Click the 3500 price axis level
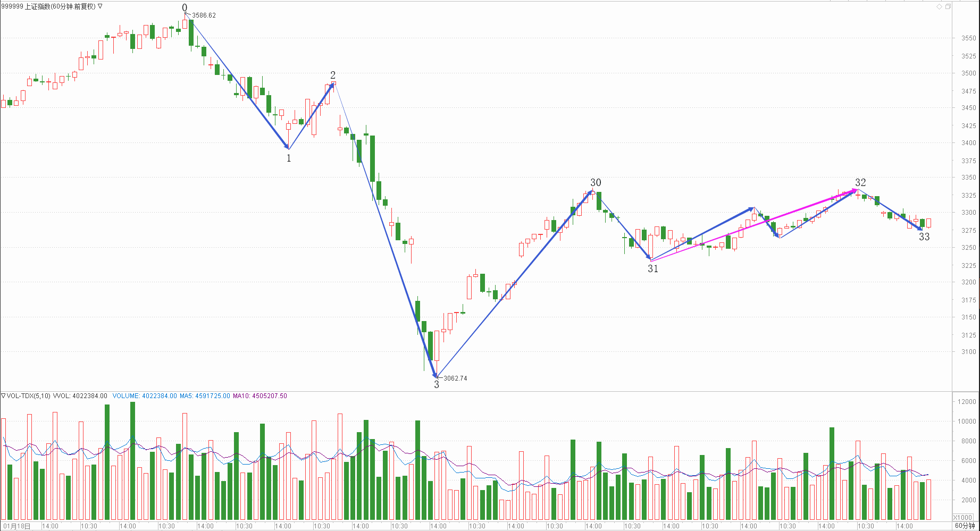The image size is (980, 531). pos(968,73)
